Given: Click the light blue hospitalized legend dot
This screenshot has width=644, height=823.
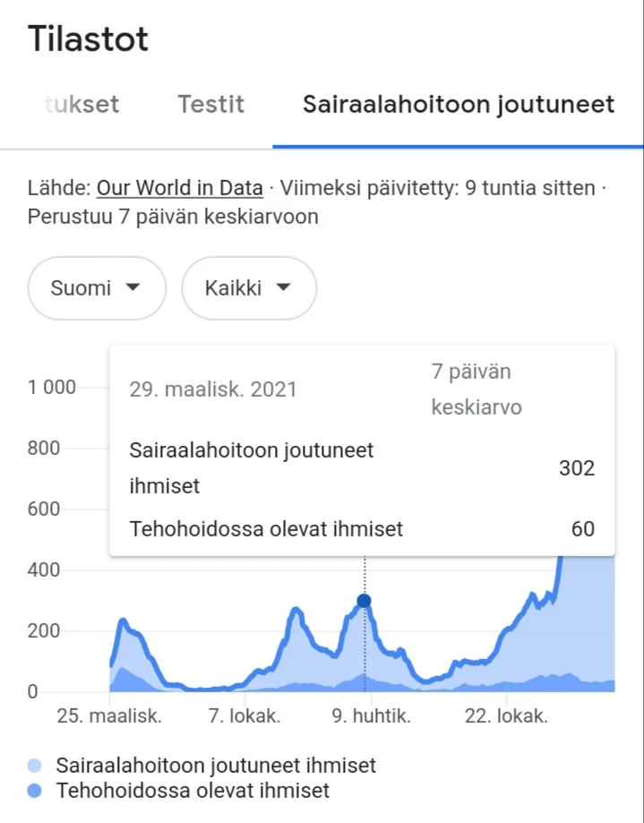Looking at the screenshot, I should click(35, 766).
